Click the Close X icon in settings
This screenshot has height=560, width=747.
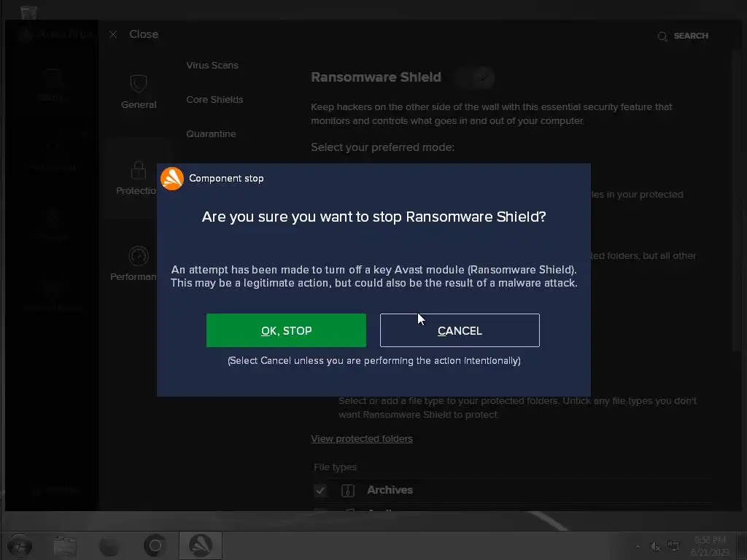pyautogui.click(x=113, y=34)
